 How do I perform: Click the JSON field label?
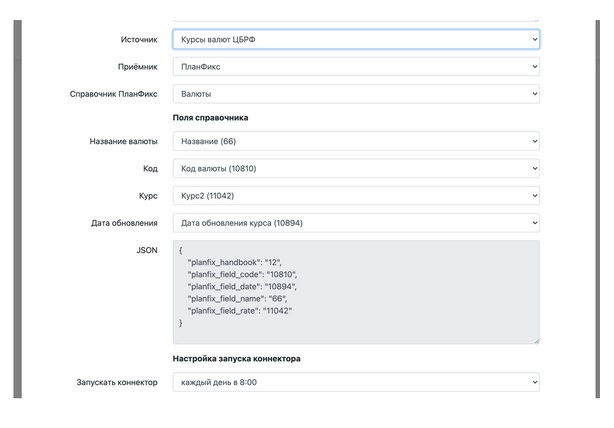pyautogui.click(x=147, y=250)
